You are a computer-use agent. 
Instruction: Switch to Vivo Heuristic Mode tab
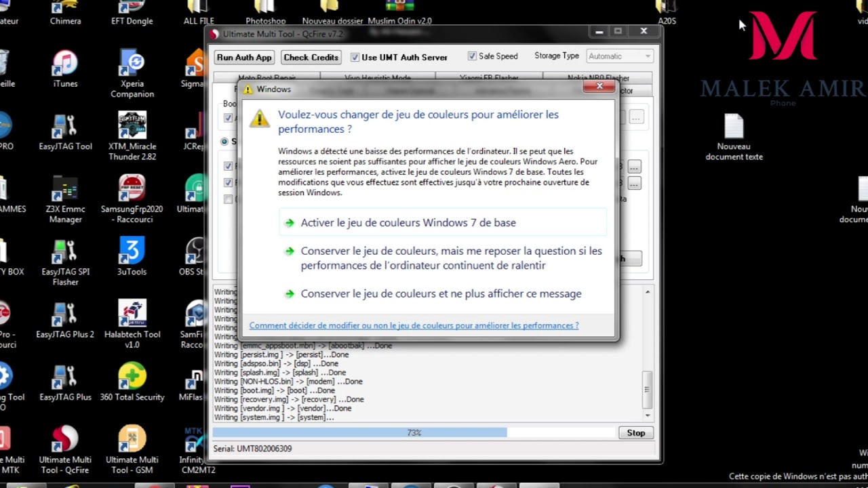[378, 78]
